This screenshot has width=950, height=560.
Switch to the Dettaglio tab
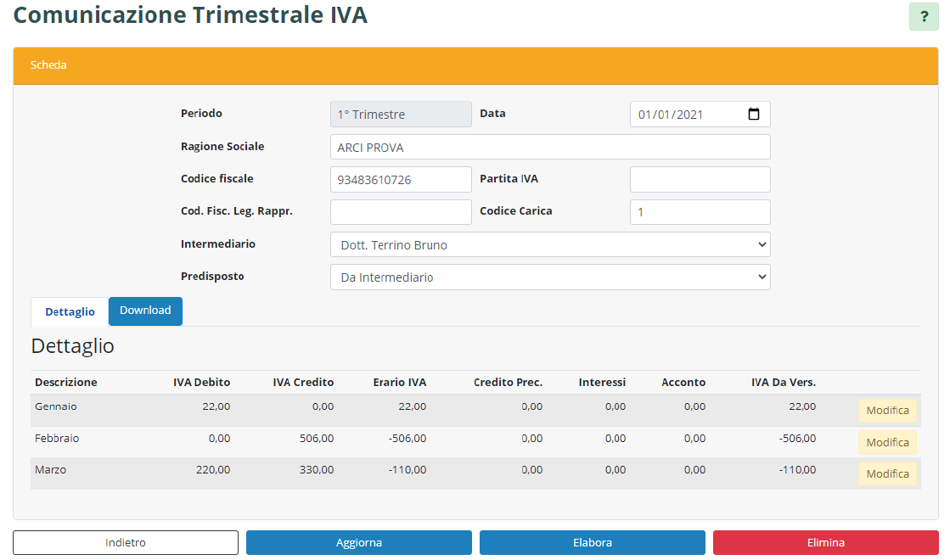(70, 311)
